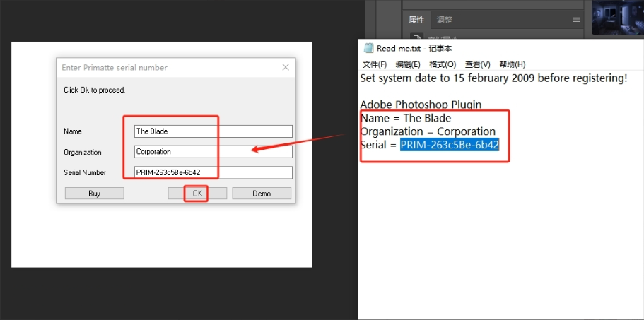Click the Organization input field
644x320 pixels.
[213, 152]
